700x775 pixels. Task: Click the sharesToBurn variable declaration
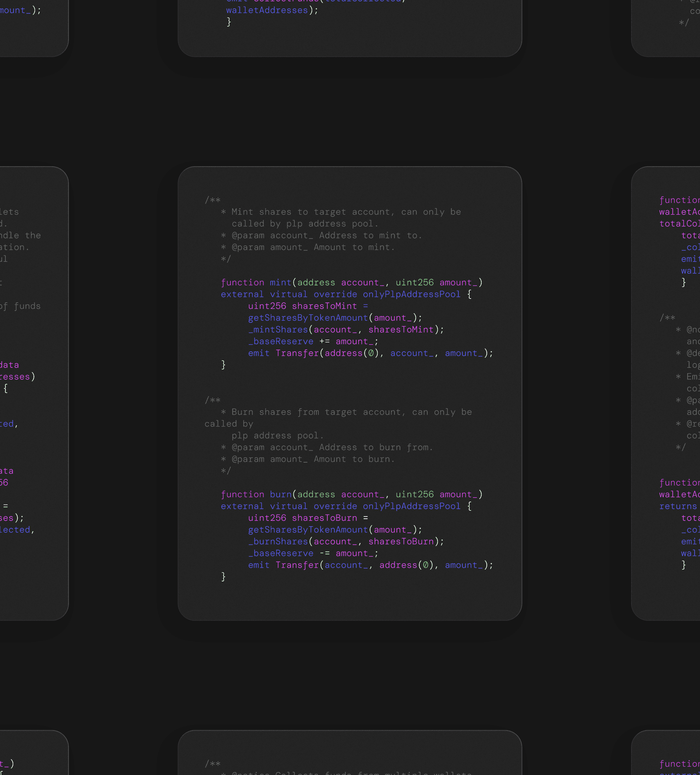point(324,518)
